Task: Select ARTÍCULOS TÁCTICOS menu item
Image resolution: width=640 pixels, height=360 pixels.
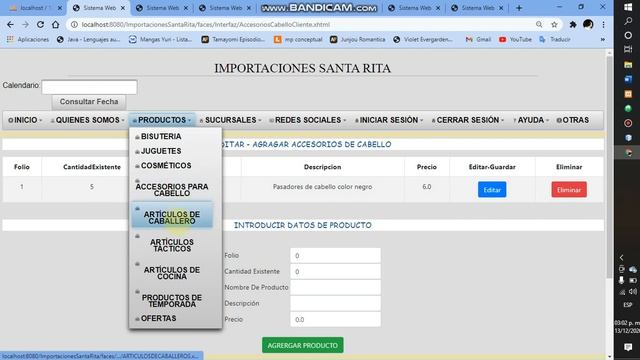Action: coord(172,245)
